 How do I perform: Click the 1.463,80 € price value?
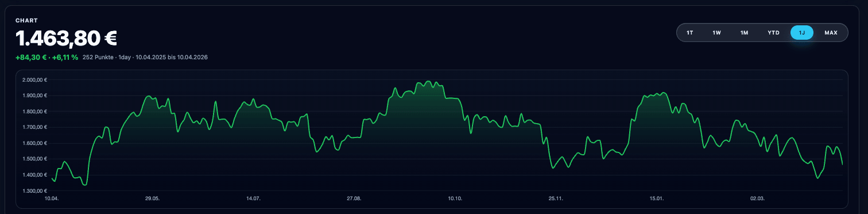tap(67, 39)
